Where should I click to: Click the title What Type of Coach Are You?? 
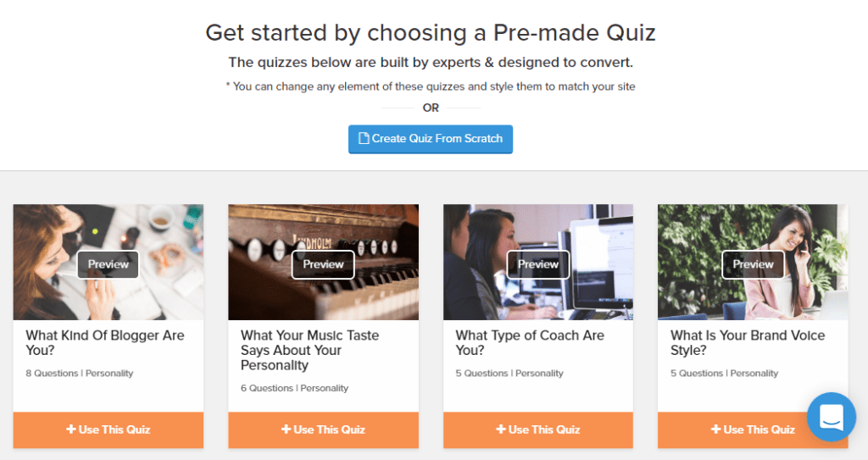pyautogui.click(x=530, y=343)
